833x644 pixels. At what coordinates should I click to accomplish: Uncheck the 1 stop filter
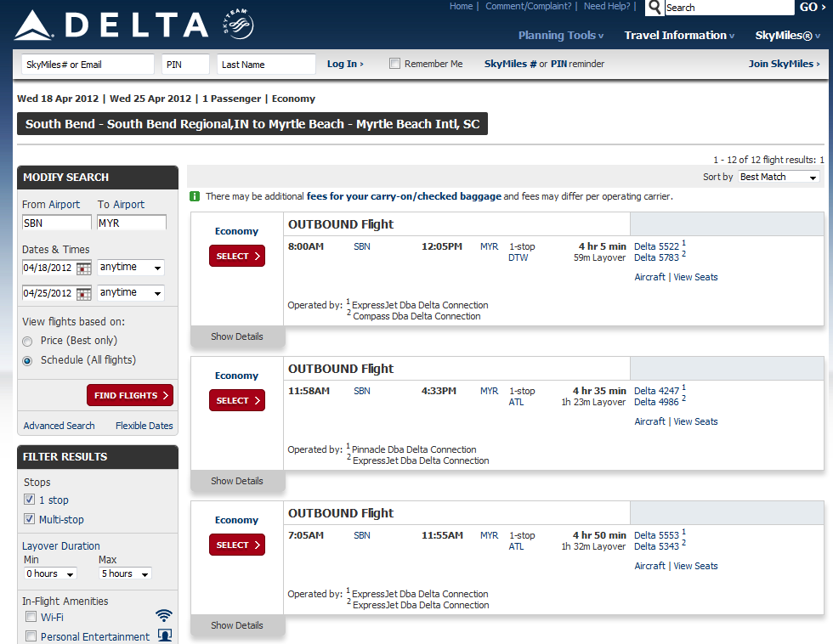click(x=30, y=500)
